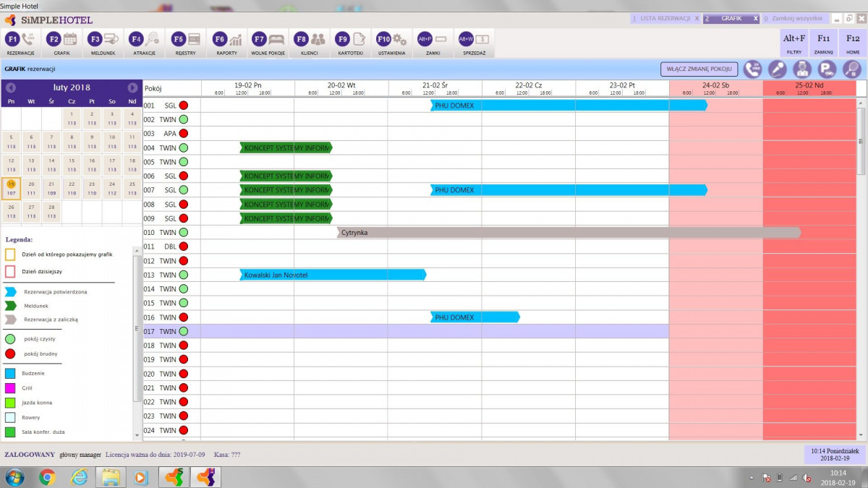Screen dimensions: 868x488
Task: Click the Zamknij wszystkie tab
Action: click(796, 19)
